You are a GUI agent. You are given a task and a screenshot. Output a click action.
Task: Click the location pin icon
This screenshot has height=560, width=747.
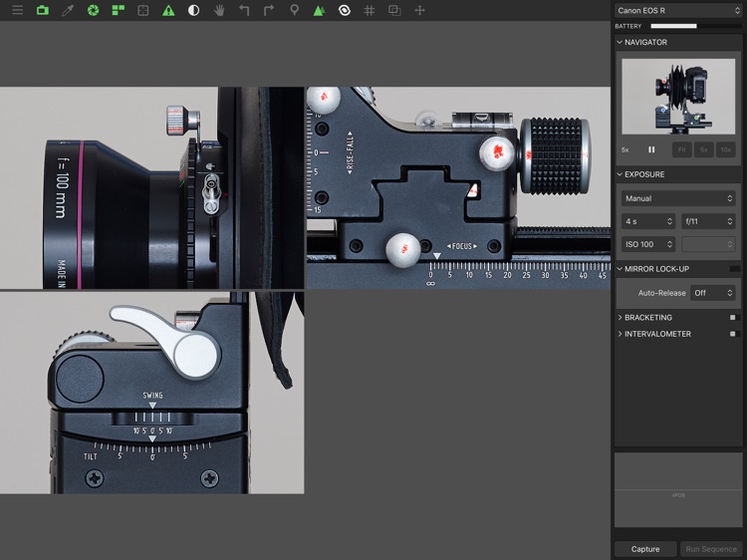(295, 10)
